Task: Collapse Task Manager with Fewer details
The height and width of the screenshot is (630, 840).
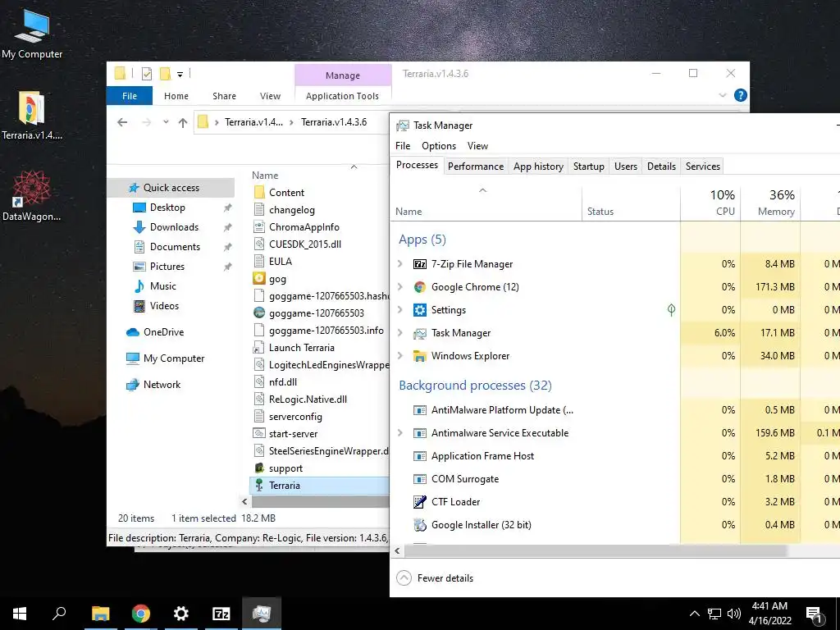Action: click(435, 578)
